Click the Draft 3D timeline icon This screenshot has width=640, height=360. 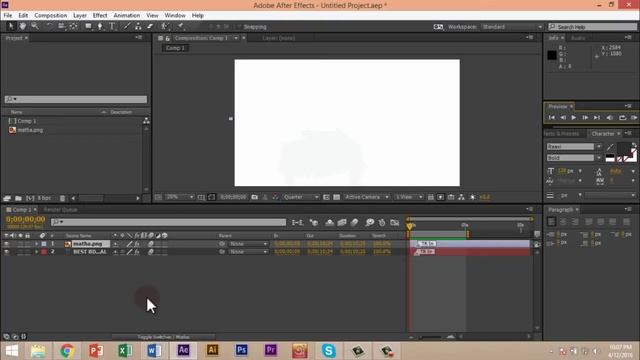click(314, 222)
